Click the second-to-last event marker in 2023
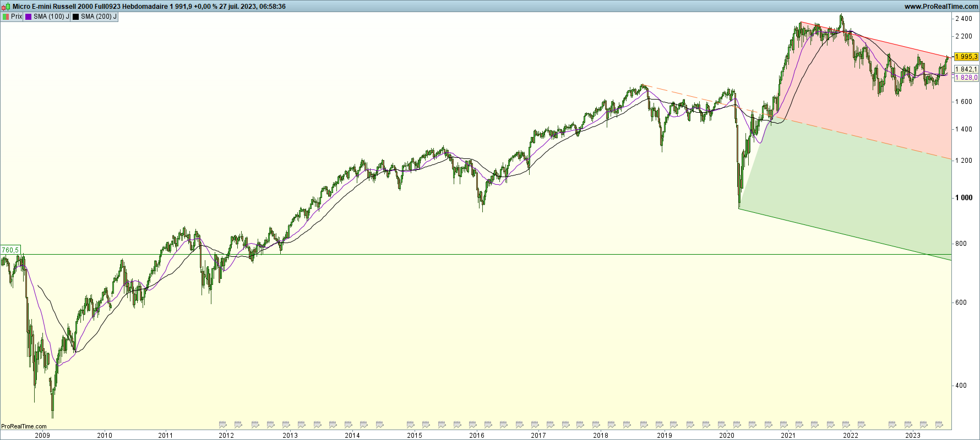 click(x=923, y=425)
